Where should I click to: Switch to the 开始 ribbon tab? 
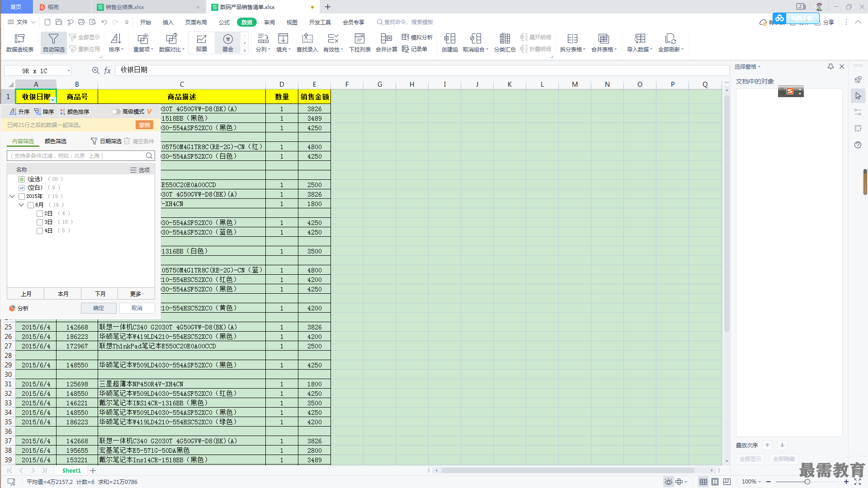tap(146, 22)
